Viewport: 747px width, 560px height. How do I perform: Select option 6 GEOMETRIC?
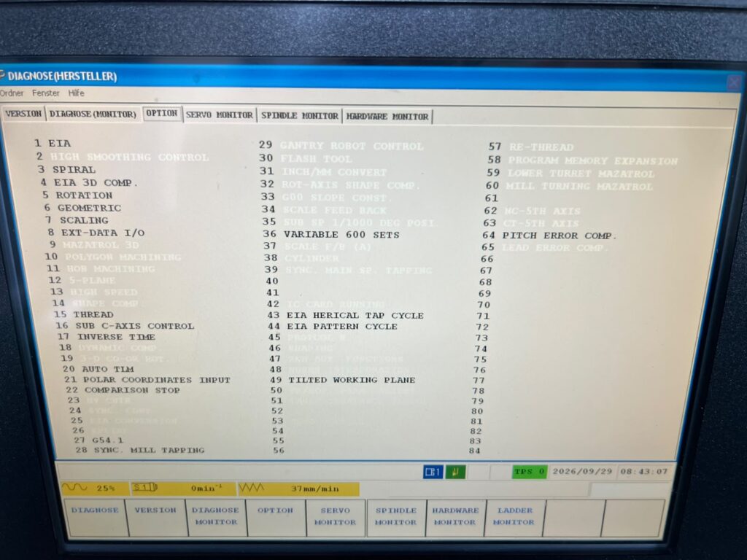pos(83,208)
